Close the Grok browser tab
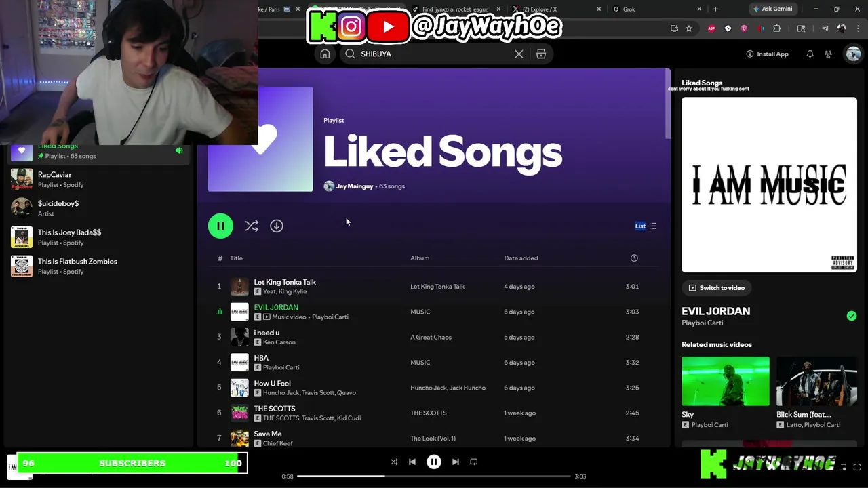The height and width of the screenshot is (488, 868). pyautogui.click(x=699, y=9)
